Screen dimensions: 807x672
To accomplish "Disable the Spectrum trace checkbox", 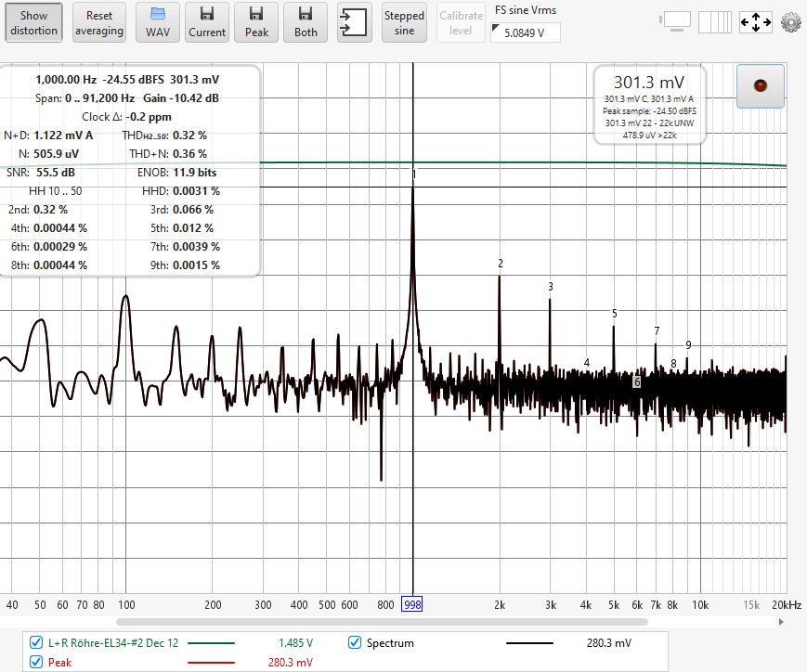I will coord(355,642).
